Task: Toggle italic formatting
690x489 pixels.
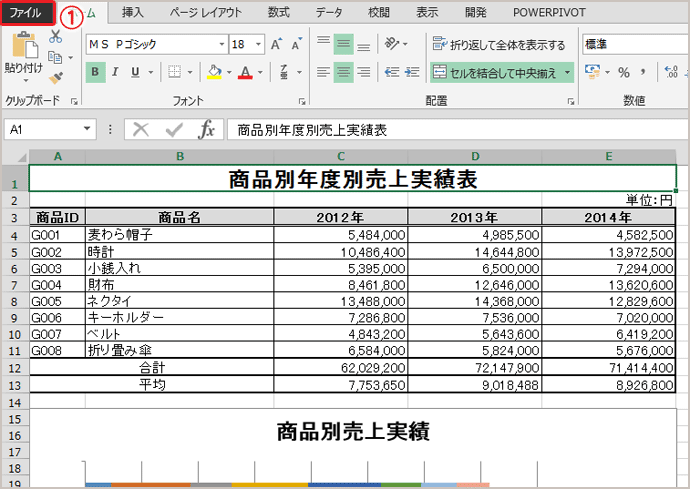Action: tap(115, 72)
